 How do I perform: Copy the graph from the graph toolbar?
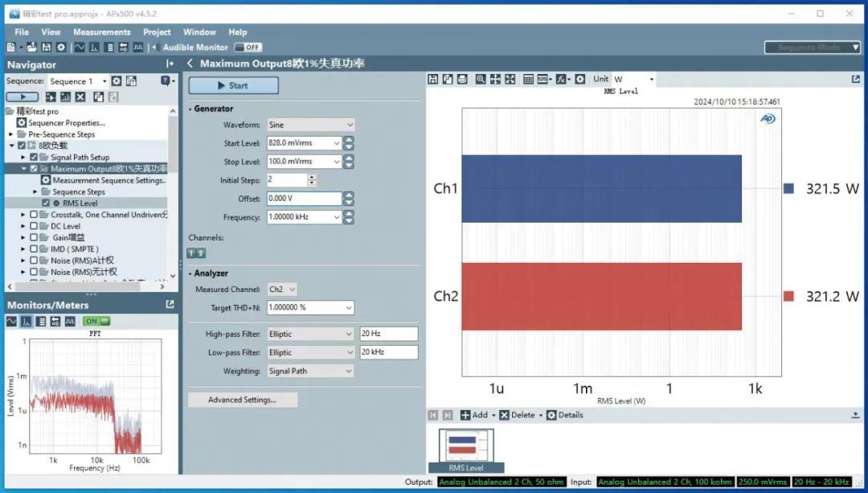pos(448,79)
